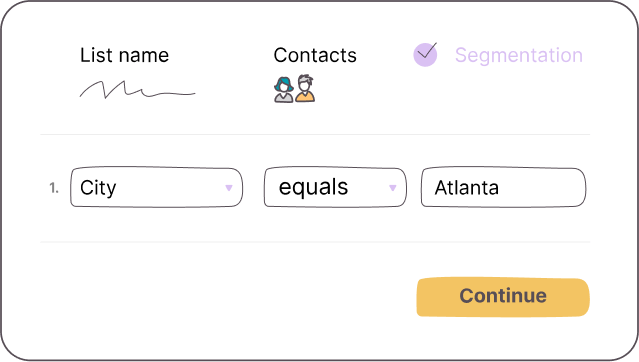This screenshot has width=639, height=362.
Task: Select the Segmentation step label
Action: pyautogui.click(x=519, y=55)
